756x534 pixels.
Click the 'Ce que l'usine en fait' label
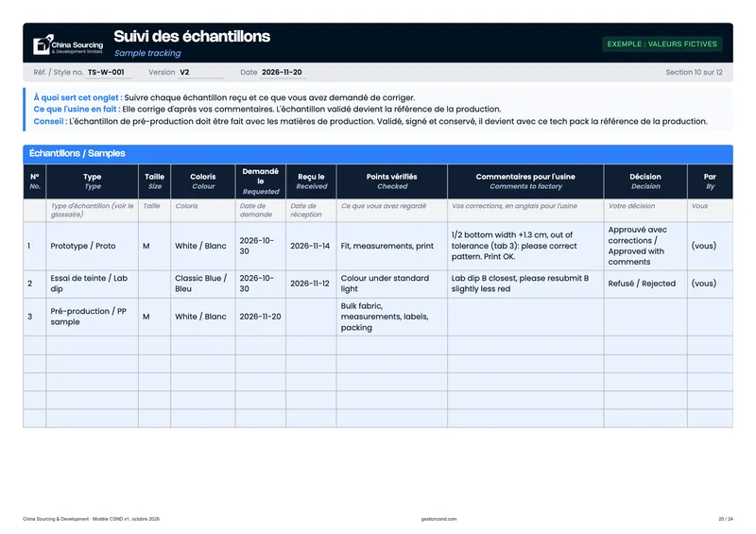[x=76, y=109]
